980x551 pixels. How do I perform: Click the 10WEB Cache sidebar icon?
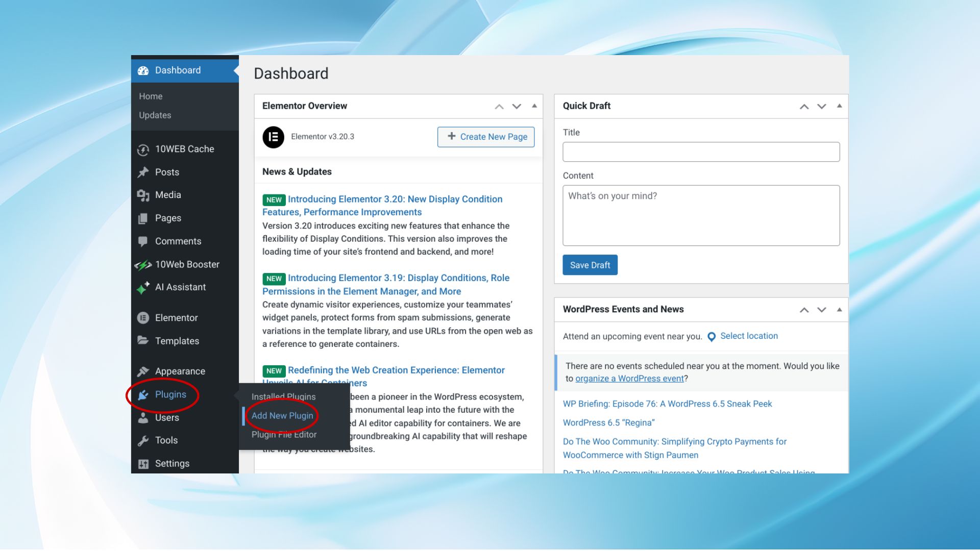(x=143, y=149)
